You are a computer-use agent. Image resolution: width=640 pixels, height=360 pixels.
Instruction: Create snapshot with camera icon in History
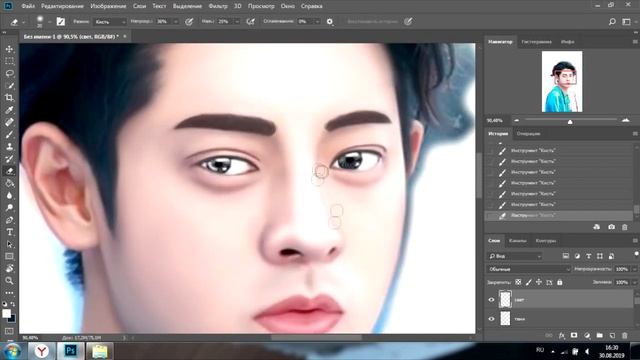pyautogui.click(x=611, y=227)
